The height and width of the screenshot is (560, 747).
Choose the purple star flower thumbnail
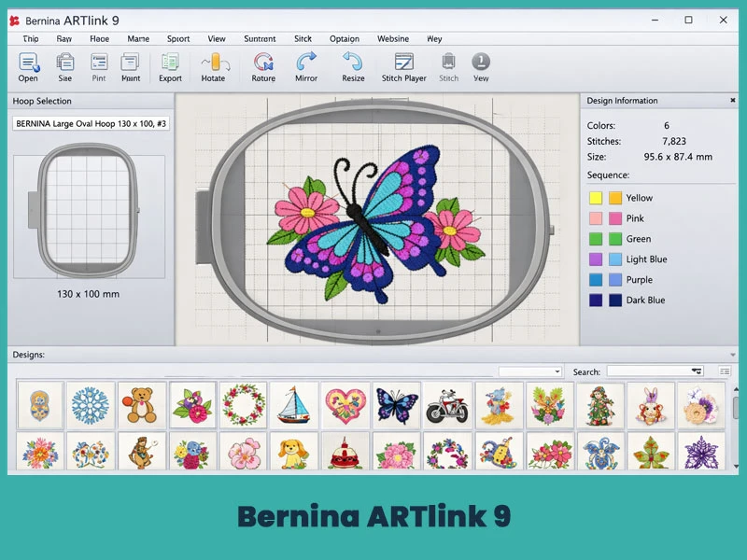click(701, 452)
